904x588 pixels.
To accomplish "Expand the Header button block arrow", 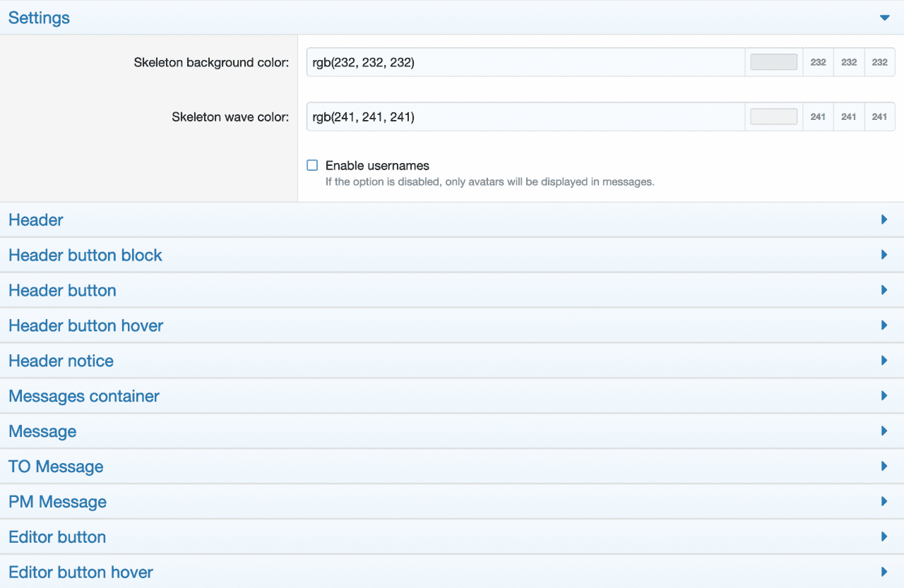I will click(x=884, y=255).
